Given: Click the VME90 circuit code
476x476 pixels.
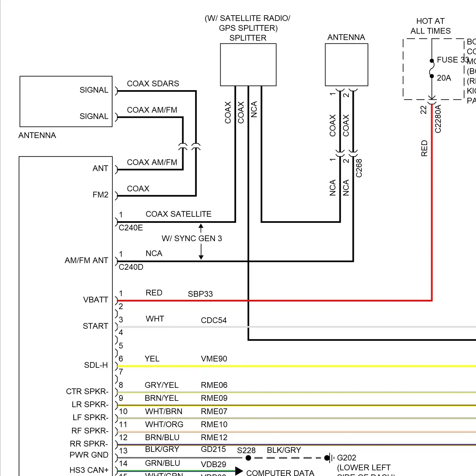Looking at the screenshot, I should click(x=214, y=359).
